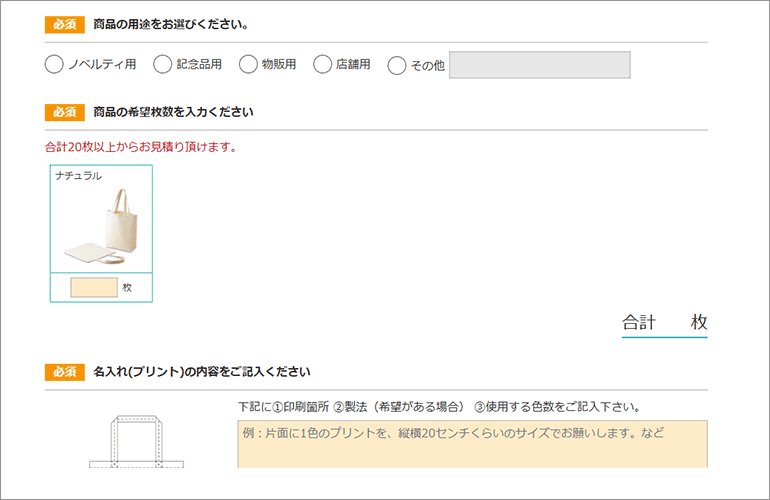Click the 必須 badge beside 名入れ(プリント)

coord(65,372)
